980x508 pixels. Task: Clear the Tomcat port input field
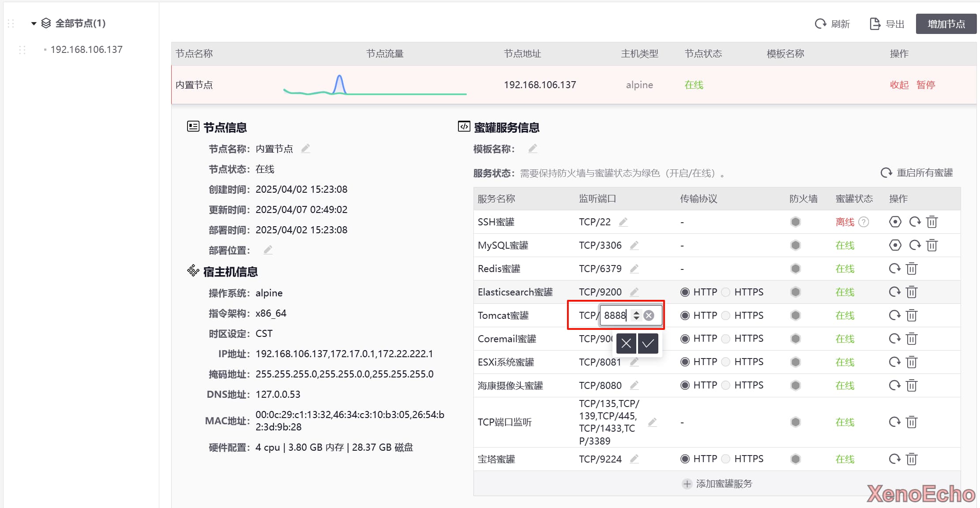(x=649, y=315)
